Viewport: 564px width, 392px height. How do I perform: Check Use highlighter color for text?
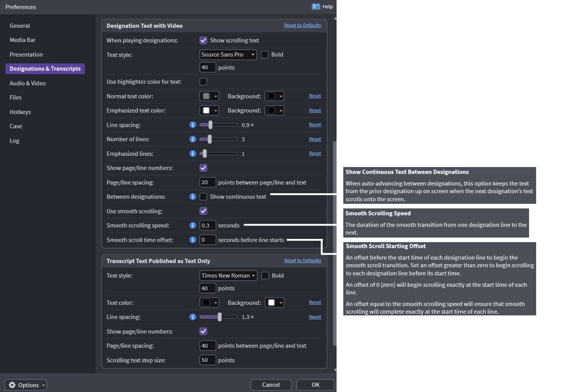[203, 82]
